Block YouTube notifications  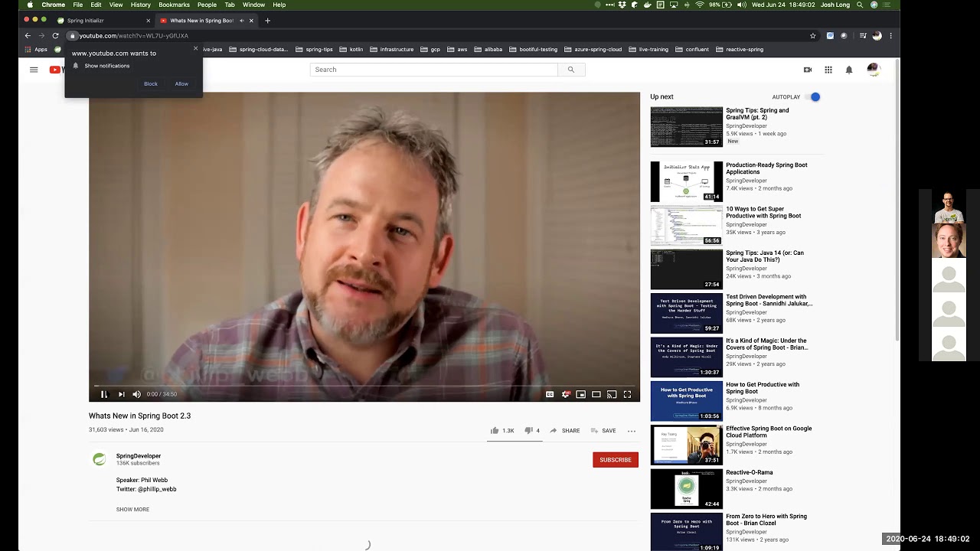151,84
